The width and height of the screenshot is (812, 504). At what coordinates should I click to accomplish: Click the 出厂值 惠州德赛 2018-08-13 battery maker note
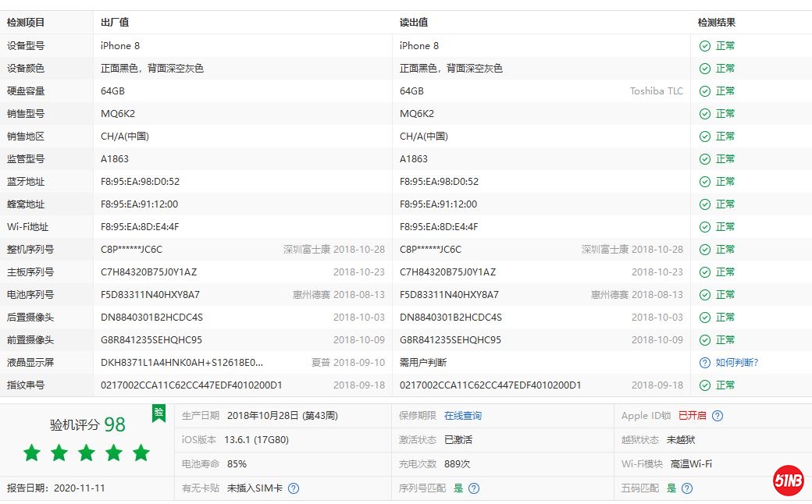[x=339, y=295]
